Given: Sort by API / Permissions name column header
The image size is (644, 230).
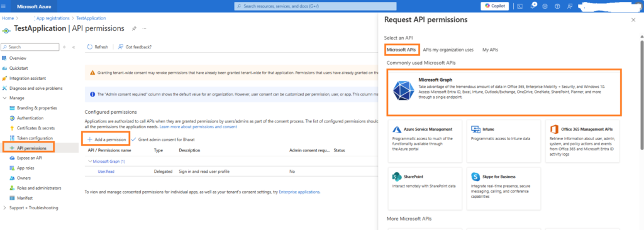Looking at the screenshot, I should click(x=109, y=150).
